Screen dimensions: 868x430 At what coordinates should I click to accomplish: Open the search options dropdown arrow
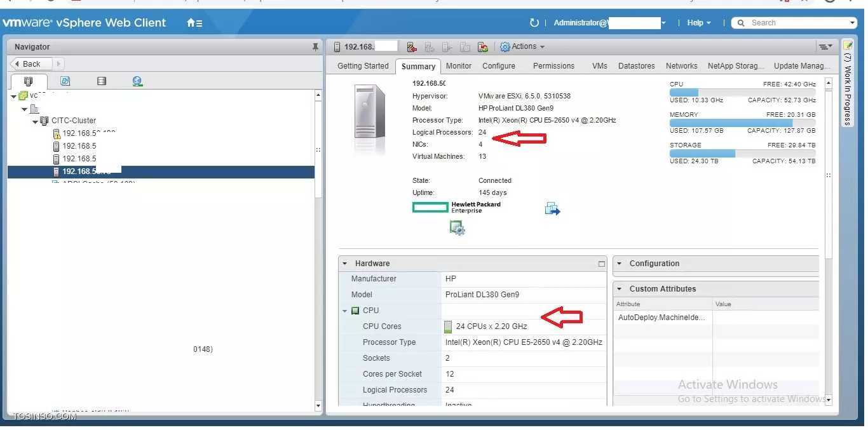pos(852,23)
